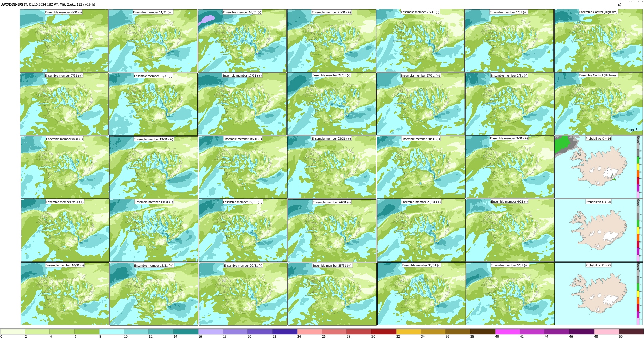View the Ensemble member 10/31 (-) map
This screenshot has height=339, width=644.
65,294
